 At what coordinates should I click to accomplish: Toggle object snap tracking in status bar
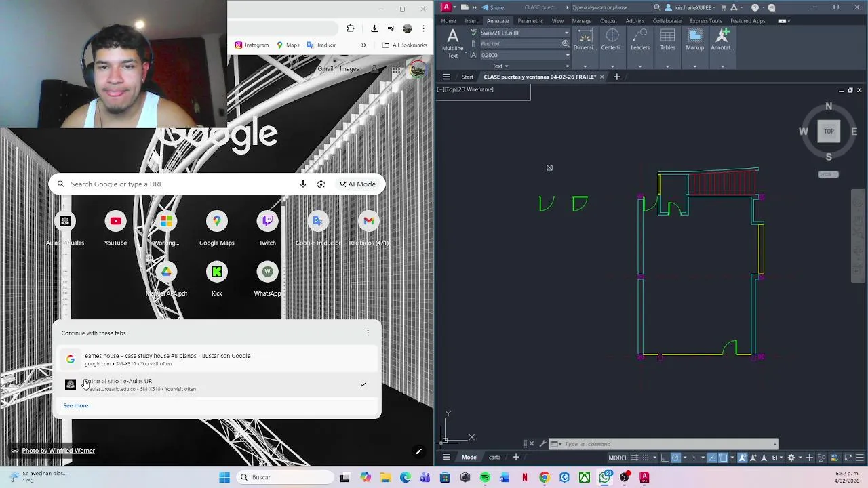pos(712,457)
